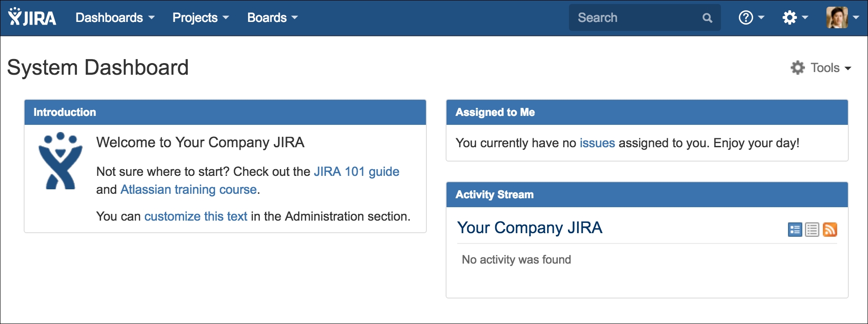Click the 'No activity was found' text

(x=516, y=260)
